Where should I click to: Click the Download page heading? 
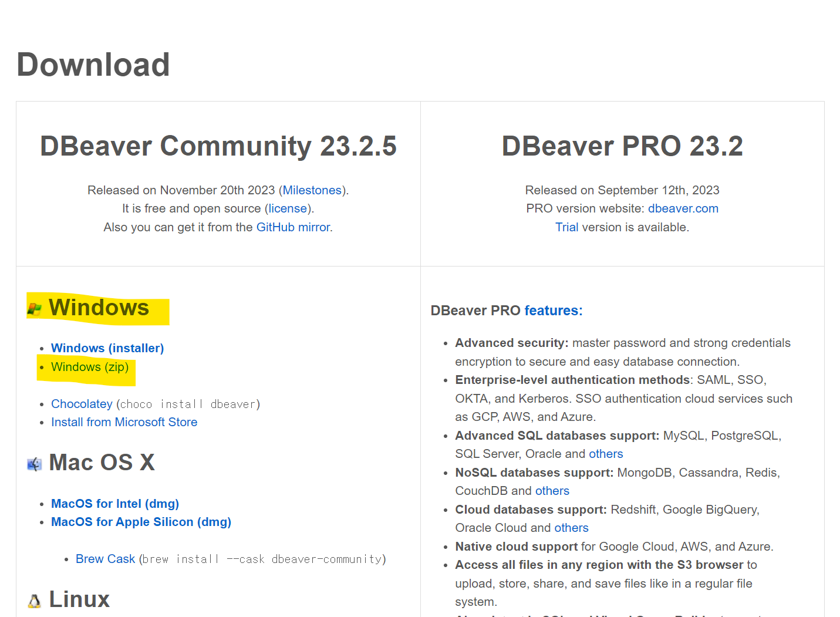click(x=93, y=65)
